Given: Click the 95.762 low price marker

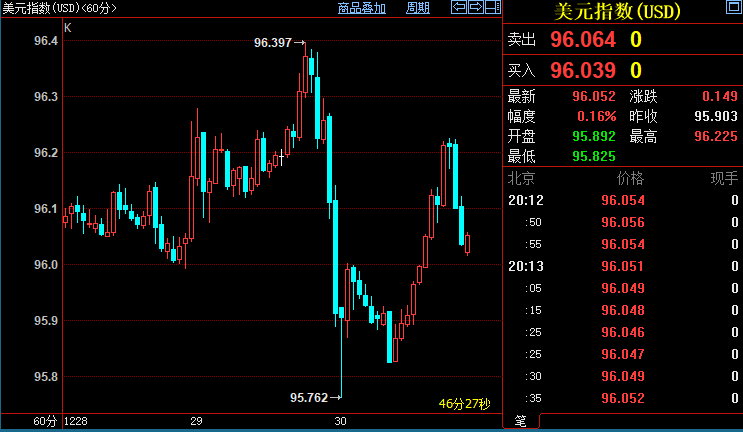Looking at the screenshot, I should [x=309, y=397].
